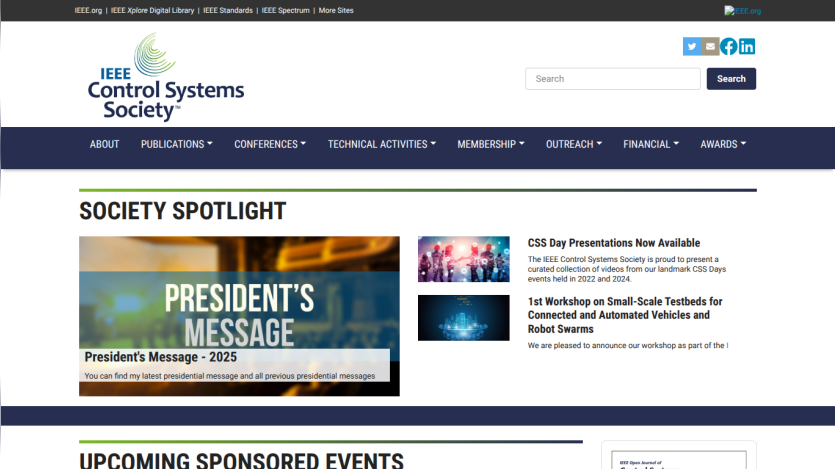Expand the TECHNICAL ACTIVITIES dropdown

click(x=382, y=144)
